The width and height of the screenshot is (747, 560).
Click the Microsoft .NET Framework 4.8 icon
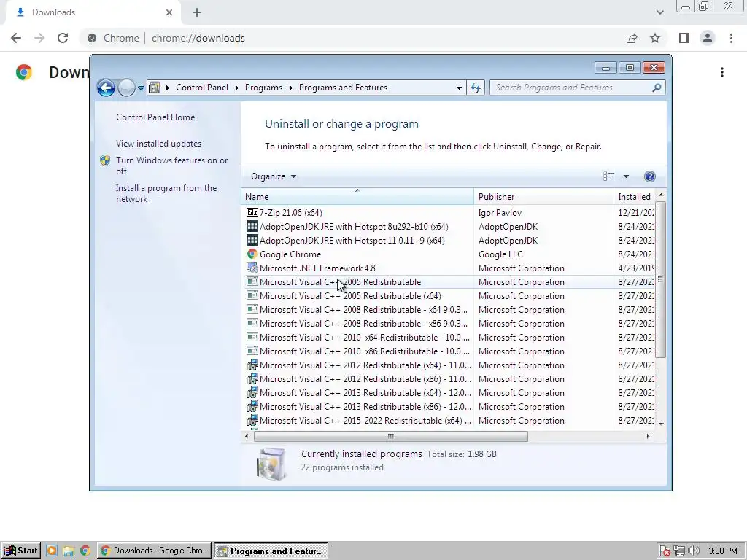tap(252, 268)
